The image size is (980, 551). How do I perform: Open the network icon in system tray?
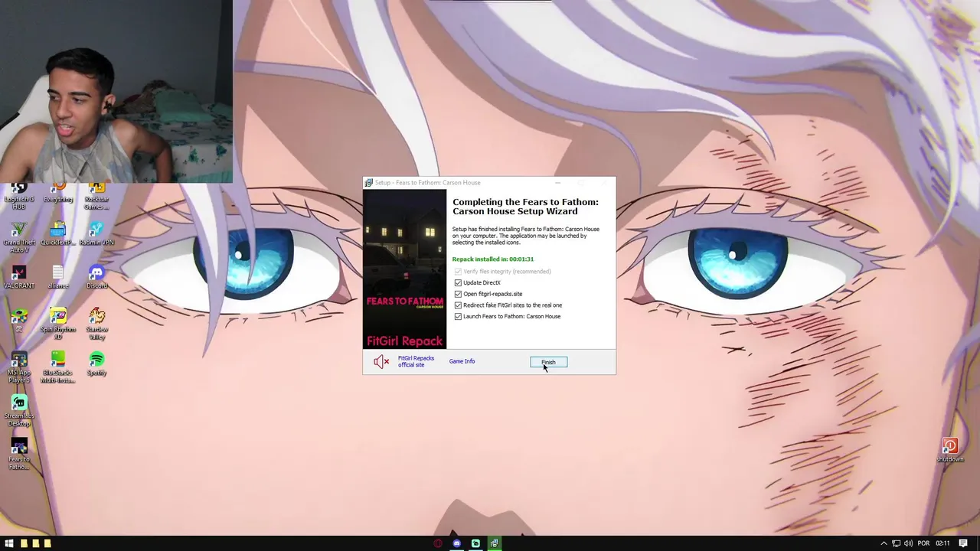[897, 543]
